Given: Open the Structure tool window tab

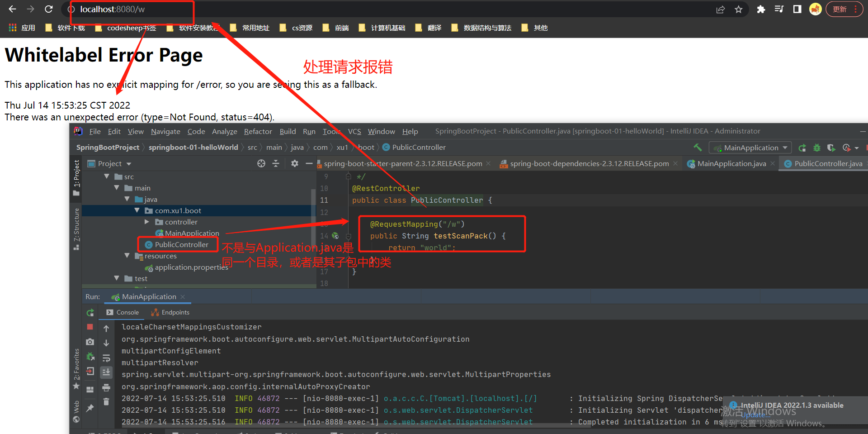Looking at the screenshot, I should pos(76,229).
